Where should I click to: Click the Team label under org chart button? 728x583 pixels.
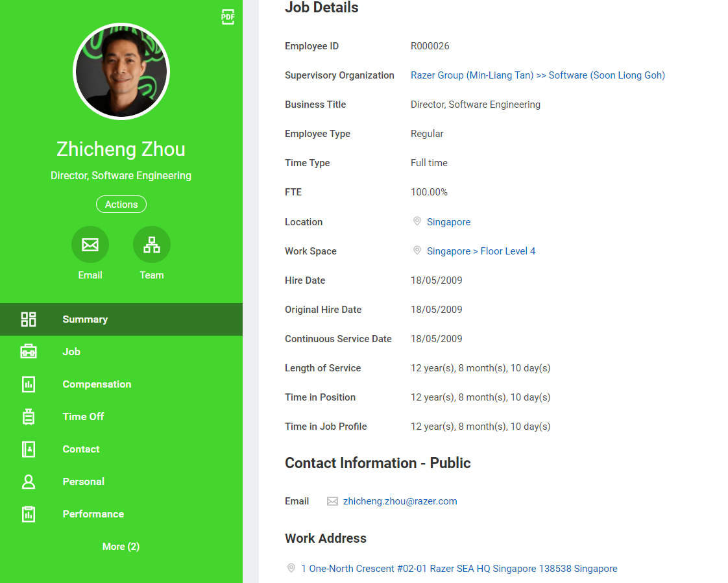(x=152, y=275)
